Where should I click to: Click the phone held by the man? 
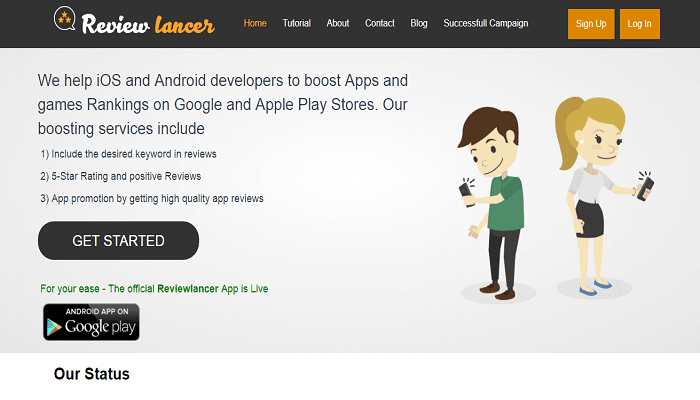pos(468,187)
